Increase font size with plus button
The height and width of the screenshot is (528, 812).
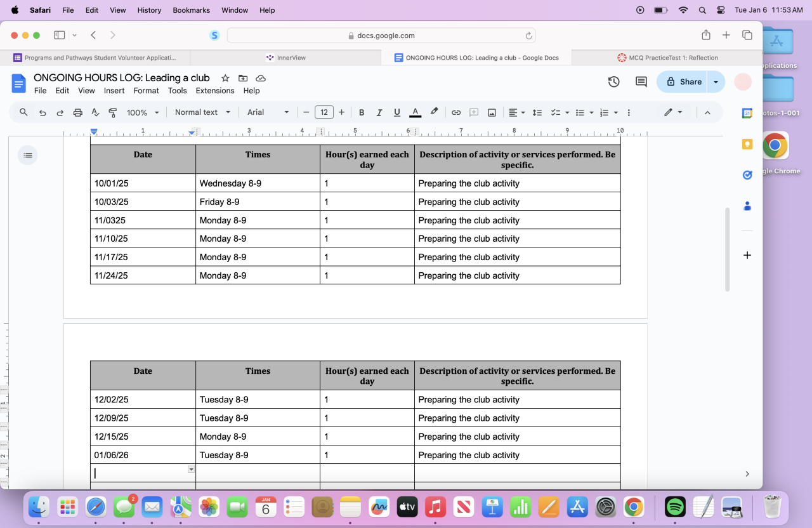(x=341, y=112)
